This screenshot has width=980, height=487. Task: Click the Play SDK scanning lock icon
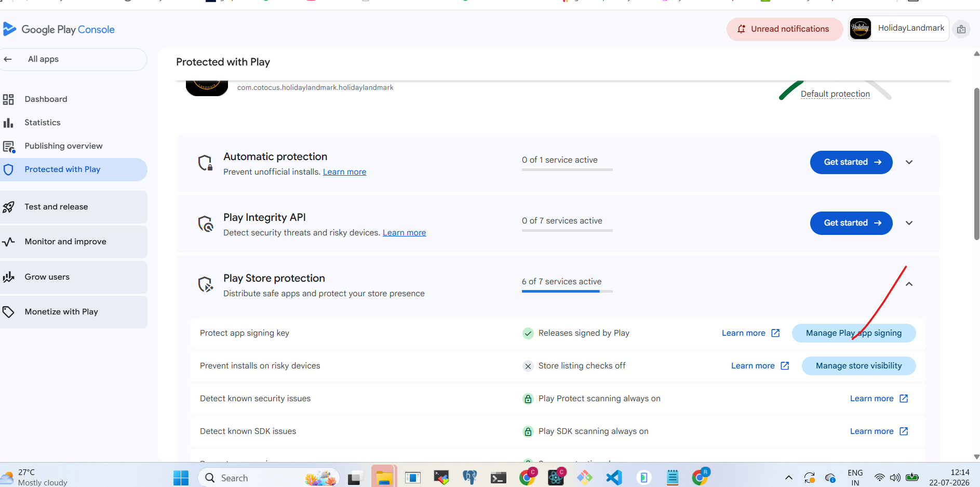tap(528, 431)
